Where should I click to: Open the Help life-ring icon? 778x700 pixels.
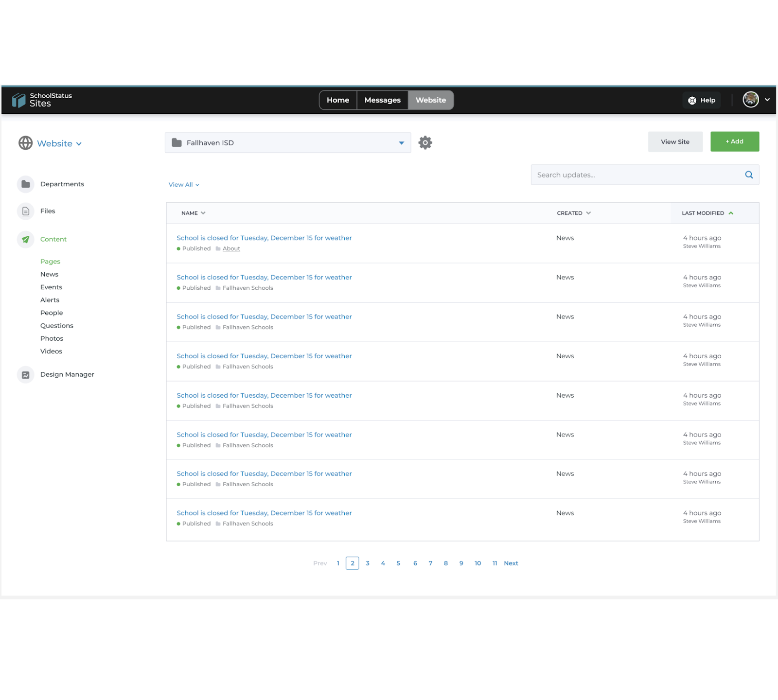click(x=692, y=100)
